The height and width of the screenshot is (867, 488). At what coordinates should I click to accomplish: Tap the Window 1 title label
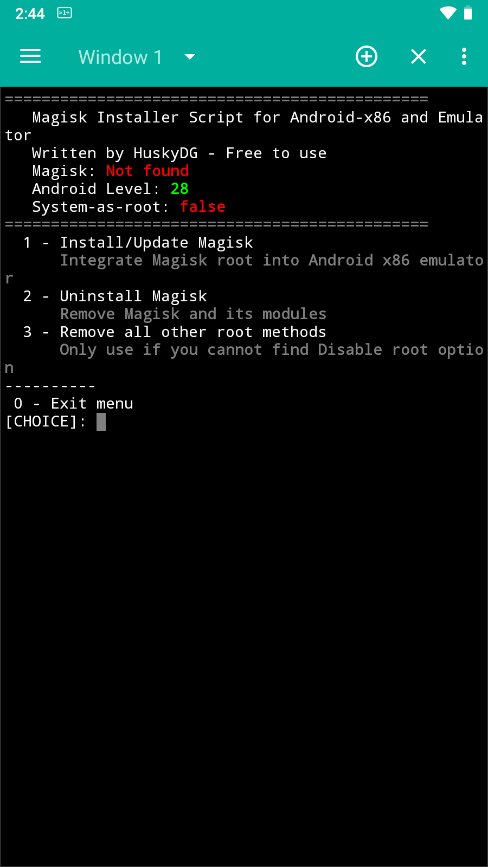tap(120, 57)
